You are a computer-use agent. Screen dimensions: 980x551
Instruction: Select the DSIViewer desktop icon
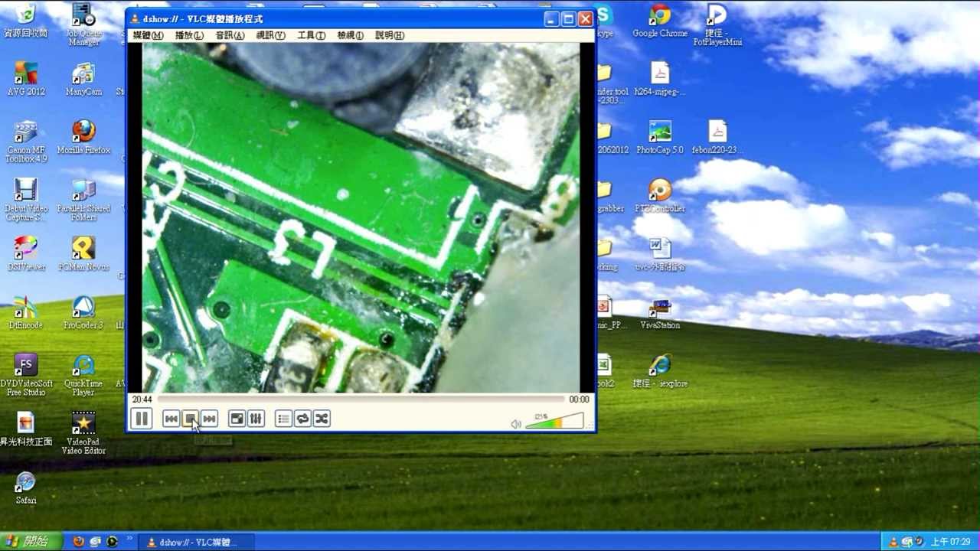[x=26, y=255]
